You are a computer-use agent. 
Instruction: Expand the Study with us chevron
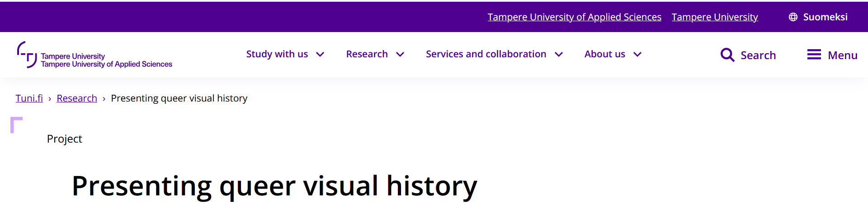(320, 55)
